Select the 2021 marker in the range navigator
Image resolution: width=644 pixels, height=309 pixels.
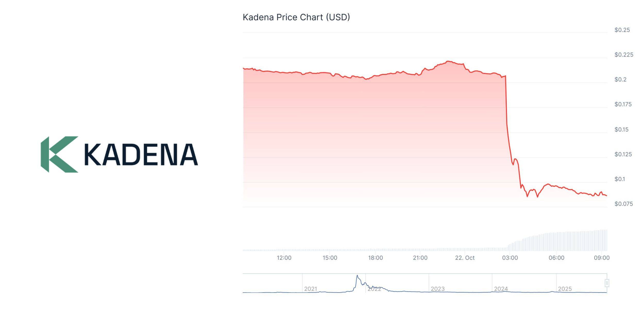tap(310, 289)
